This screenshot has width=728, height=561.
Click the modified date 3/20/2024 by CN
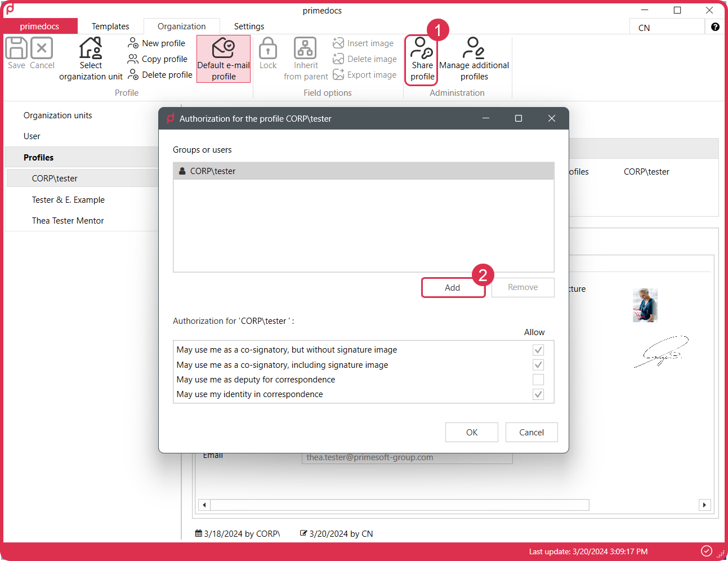[337, 534]
